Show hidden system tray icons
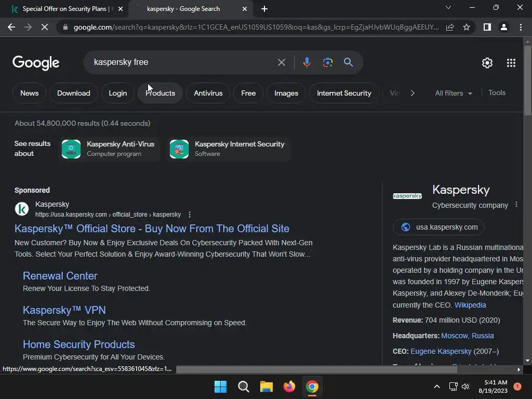This screenshot has height=399, width=532. 437,387
